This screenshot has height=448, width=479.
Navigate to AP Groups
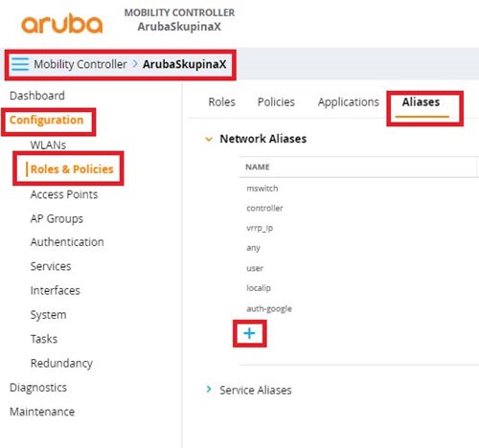[57, 219]
